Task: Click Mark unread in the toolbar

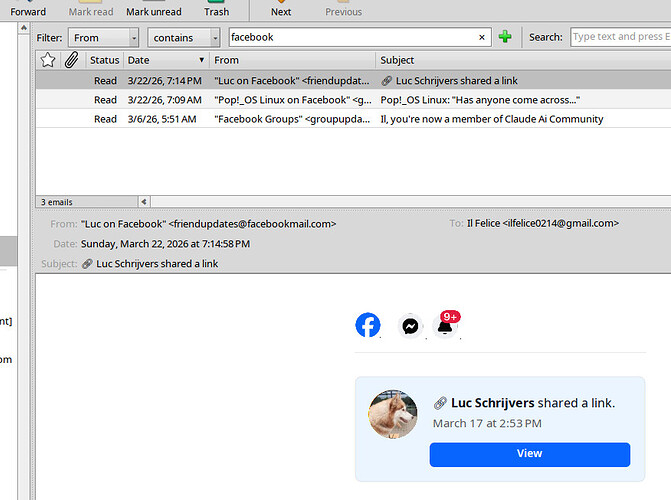Action: coord(154,9)
